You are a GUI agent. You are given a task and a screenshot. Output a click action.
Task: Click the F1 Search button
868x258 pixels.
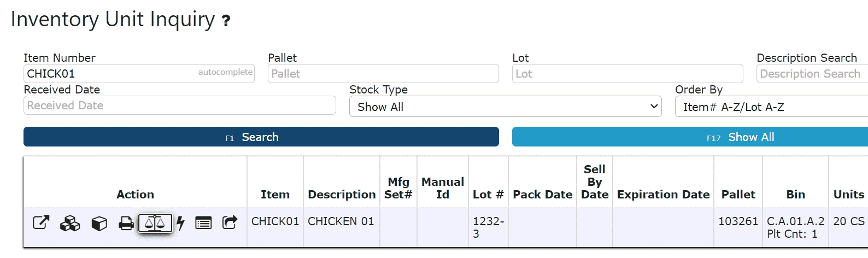point(261,137)
